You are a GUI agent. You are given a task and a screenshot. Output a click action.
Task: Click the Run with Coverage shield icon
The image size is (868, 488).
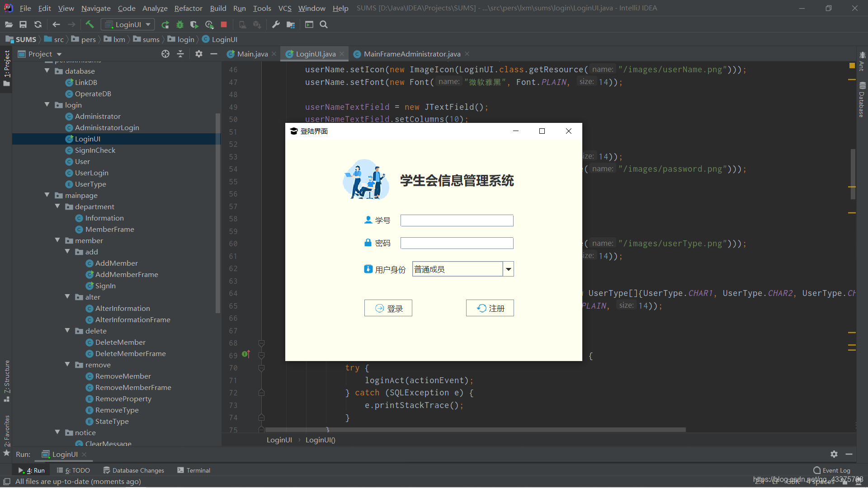(x=194, y=24)
